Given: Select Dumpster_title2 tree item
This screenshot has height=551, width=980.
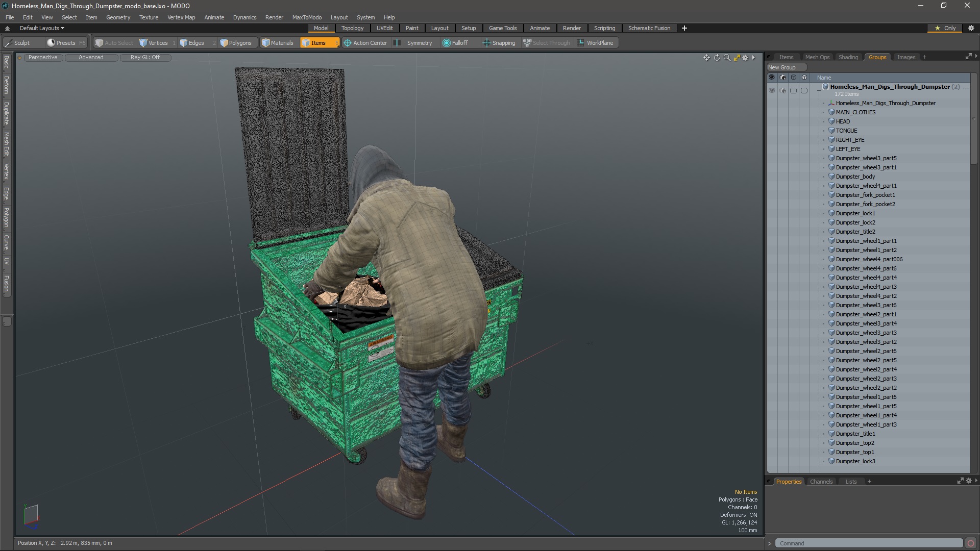Looking at the screenshot, I should (855, 232).
